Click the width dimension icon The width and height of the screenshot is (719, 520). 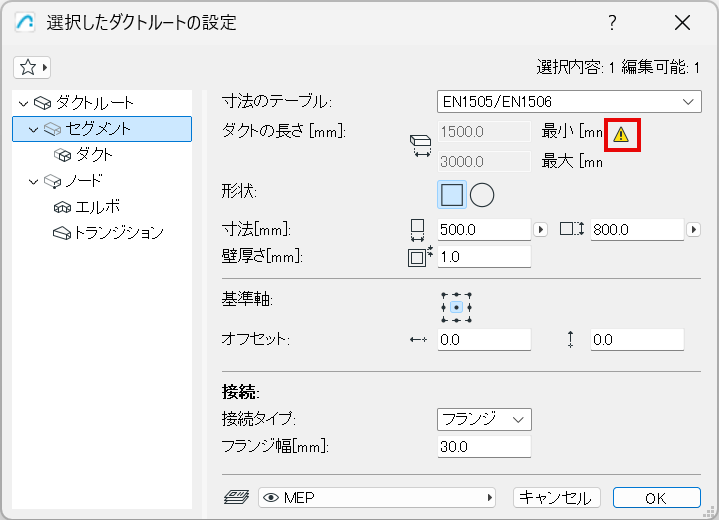coord(419,229)
